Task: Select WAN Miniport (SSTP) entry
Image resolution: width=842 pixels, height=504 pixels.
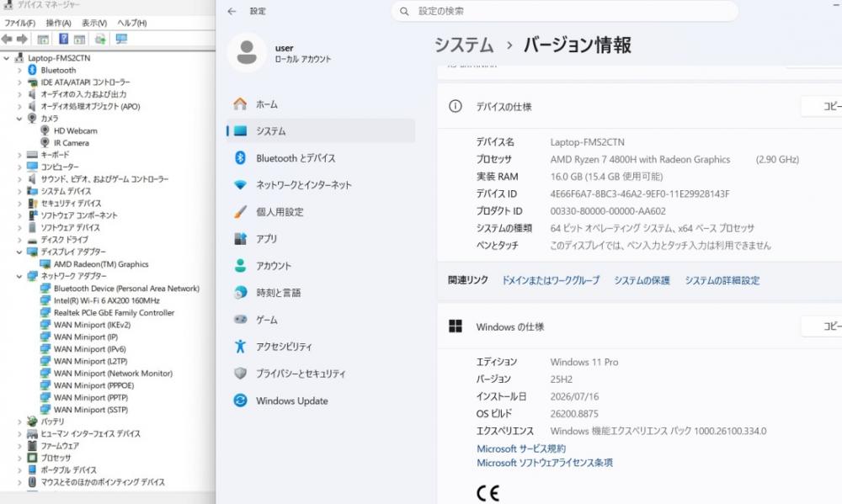Action: [91, 410]
